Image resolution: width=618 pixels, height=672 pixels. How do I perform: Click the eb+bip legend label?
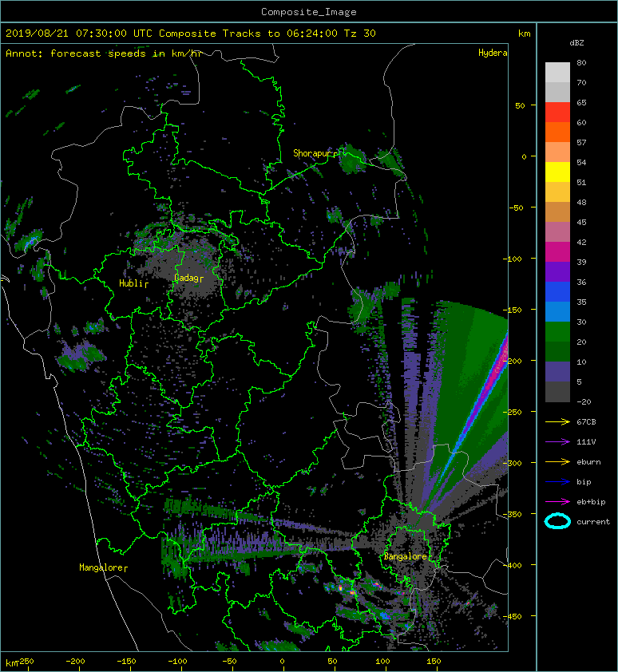click(591, 501)
